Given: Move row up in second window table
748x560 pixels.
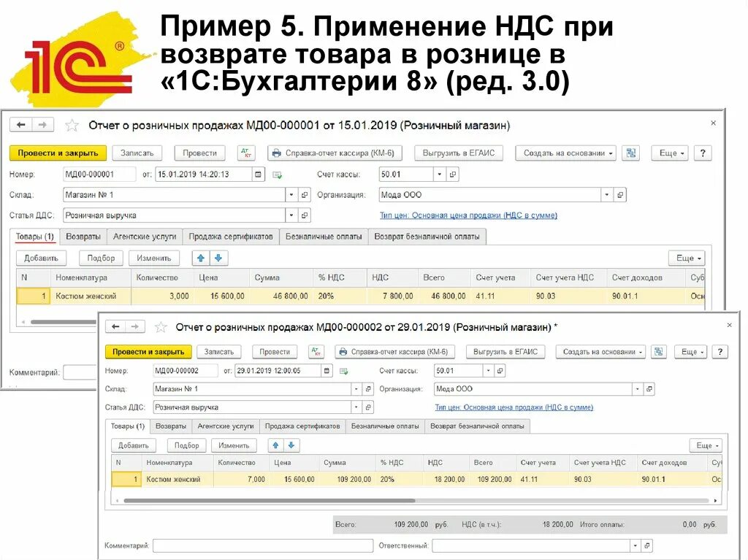Looking at the screenshot, I should [275, 445].
